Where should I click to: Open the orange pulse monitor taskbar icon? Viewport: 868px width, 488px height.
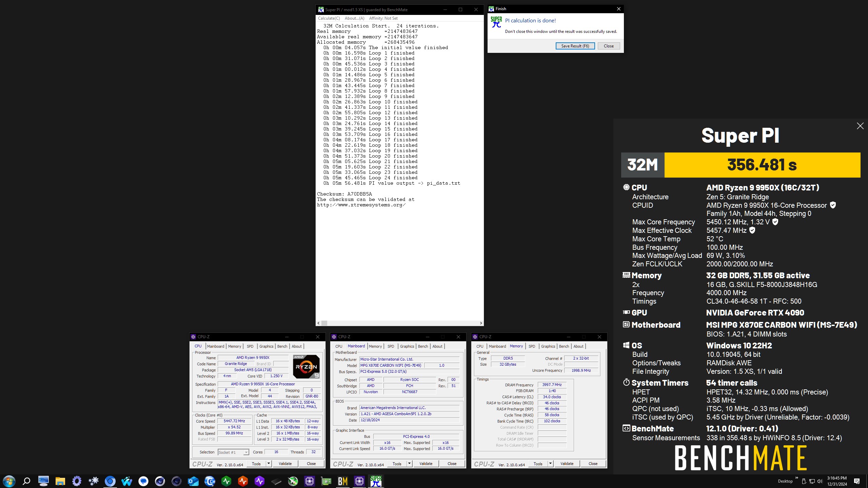(243, 481)
